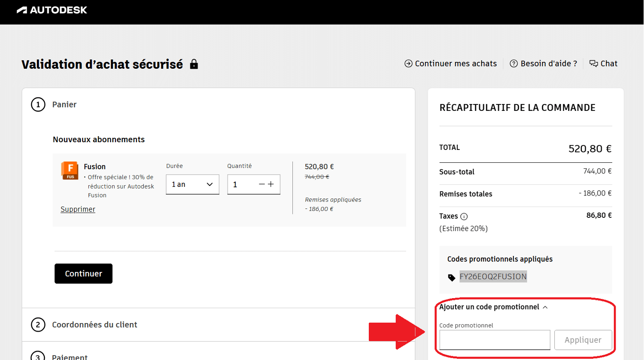The height and width of the screenshot is (360, 644).
Task: Increase quantity with the plus icon
Action: click(271, 184)
